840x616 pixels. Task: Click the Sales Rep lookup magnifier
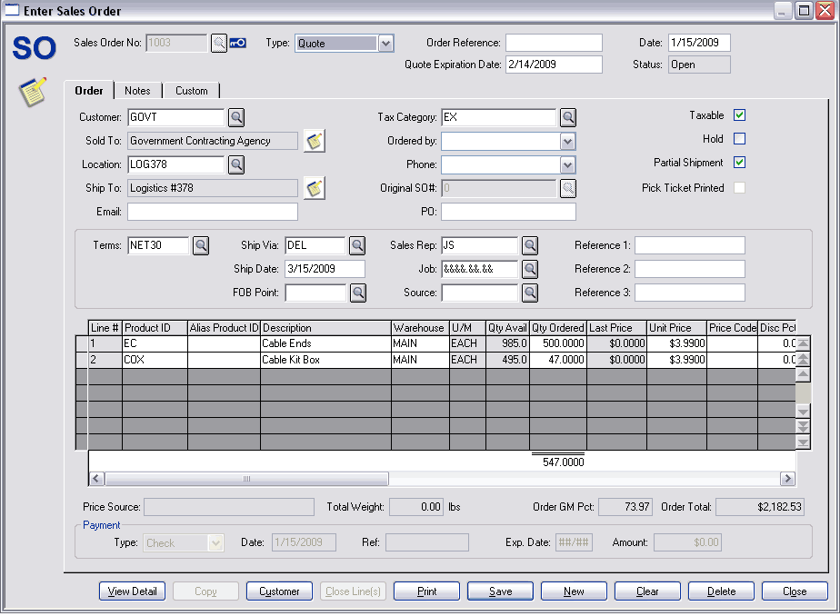pos(529,245)
